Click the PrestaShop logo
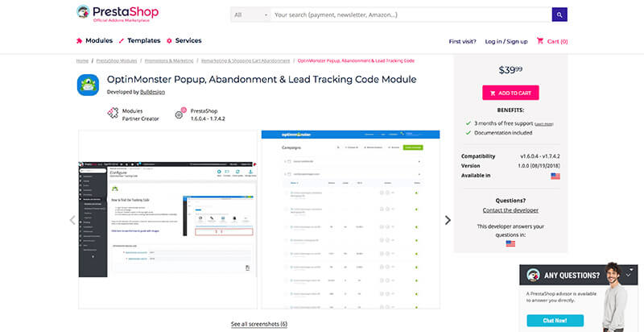This screenshot has height=332, width=644. [117, 14]
